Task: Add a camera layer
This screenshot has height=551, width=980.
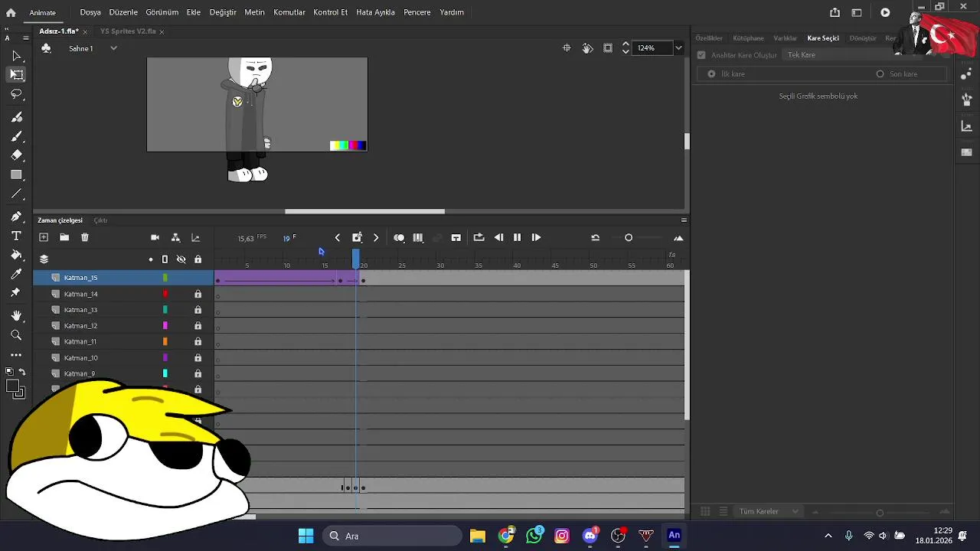Action: 155,238
